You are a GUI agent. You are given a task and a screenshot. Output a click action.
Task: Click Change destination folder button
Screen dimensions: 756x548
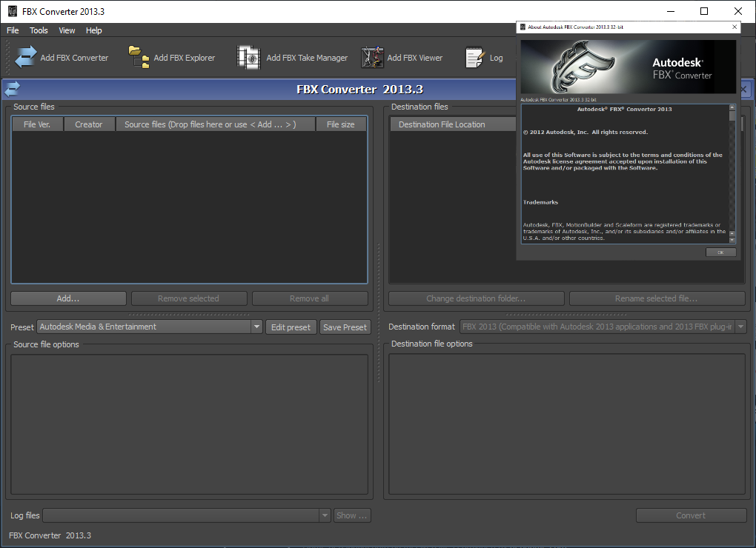[x=477, y=298]
